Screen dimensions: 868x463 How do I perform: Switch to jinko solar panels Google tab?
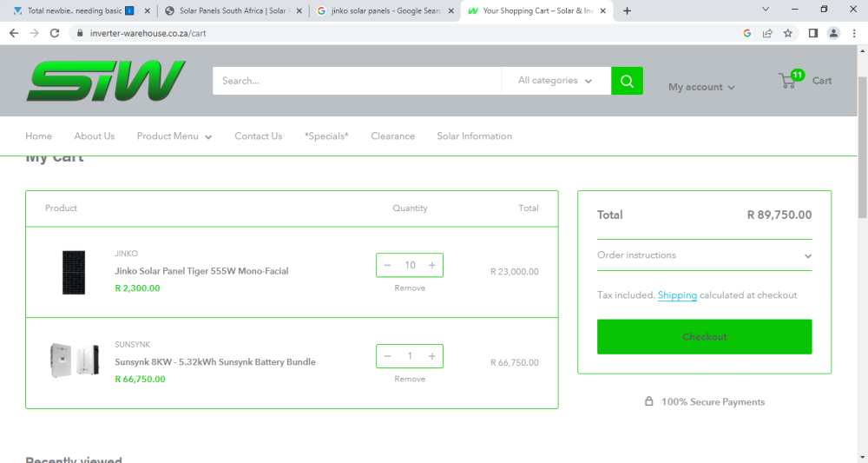(386, 10)
